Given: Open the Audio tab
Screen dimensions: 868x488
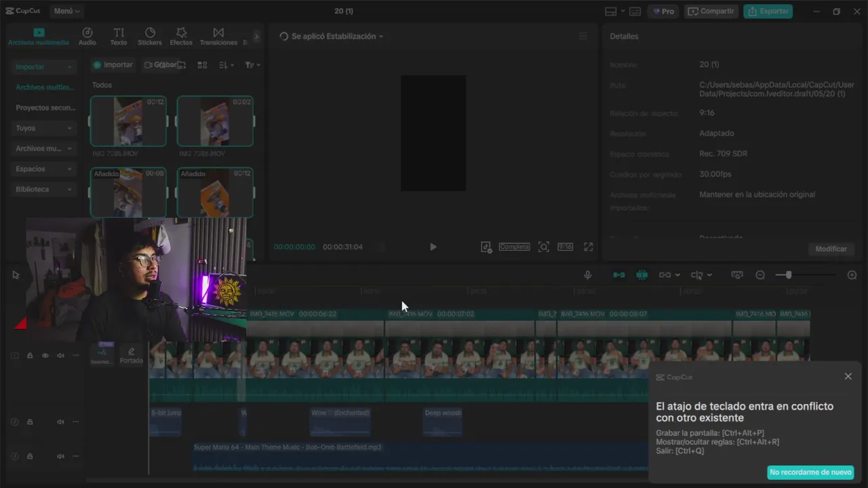Looking at the screenshot, I should (87, 37).
